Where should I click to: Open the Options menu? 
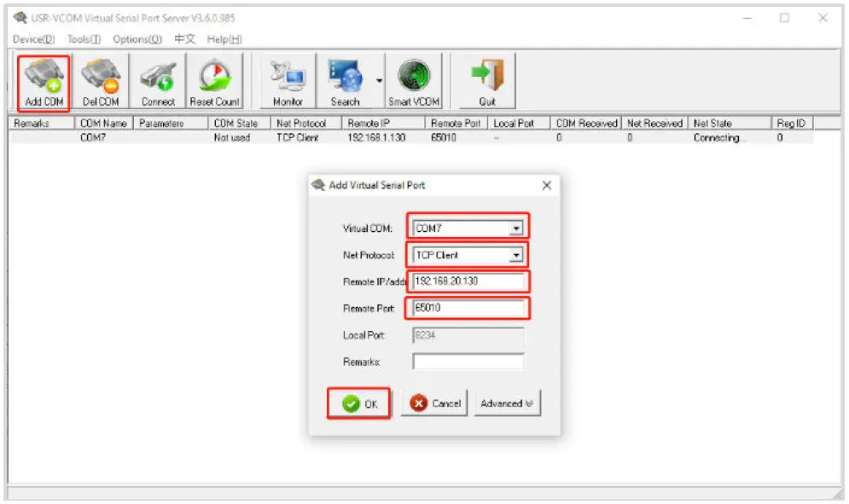[137, 39]
